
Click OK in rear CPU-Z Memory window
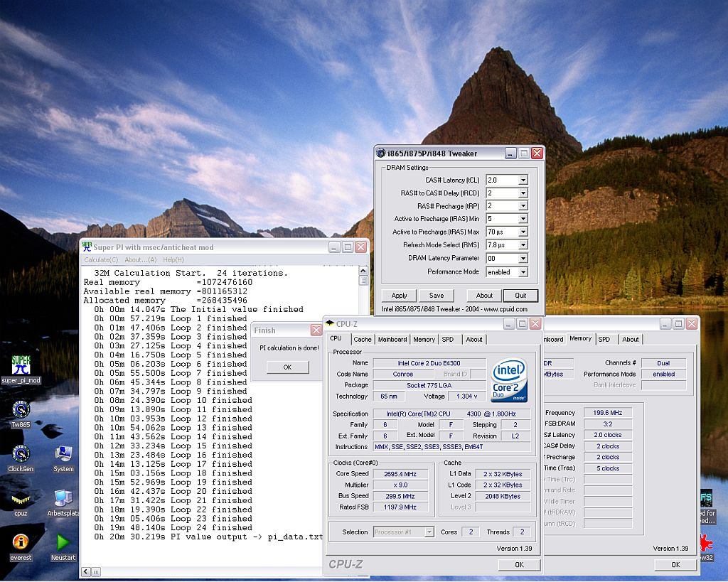click(x=675, y=565)
